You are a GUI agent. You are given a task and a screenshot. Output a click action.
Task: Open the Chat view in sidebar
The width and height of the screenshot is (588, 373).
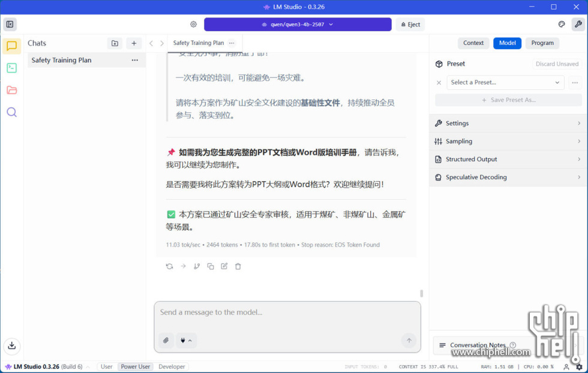tap(11, 46)
